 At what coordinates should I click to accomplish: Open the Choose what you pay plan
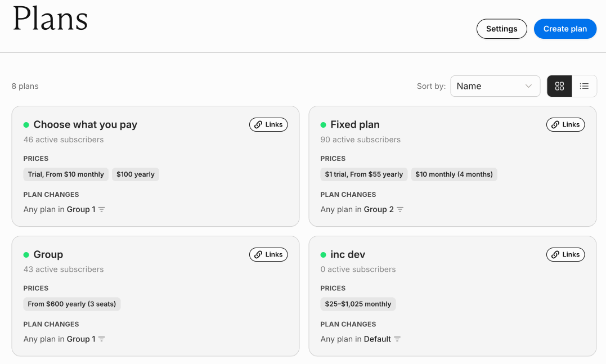tap(86, 124)
